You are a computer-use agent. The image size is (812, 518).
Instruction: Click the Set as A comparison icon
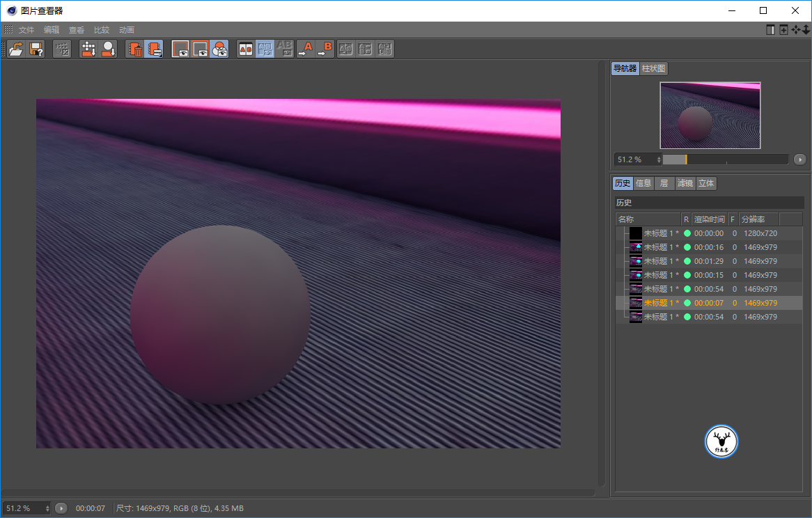(306, 49)
